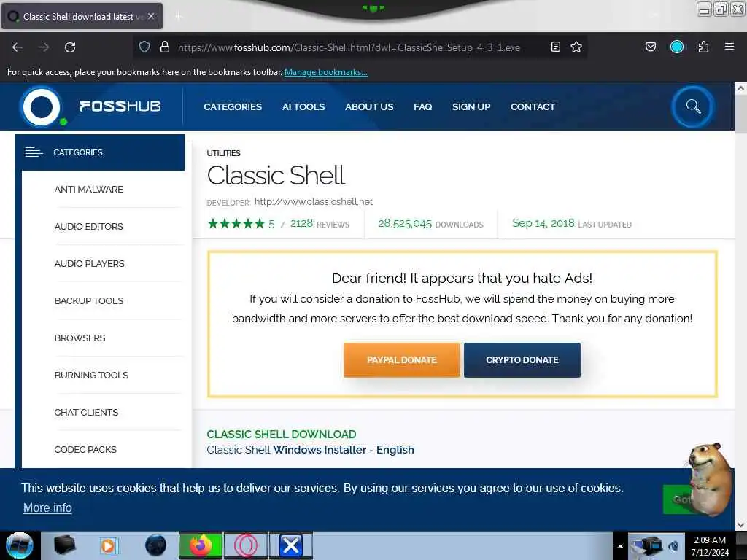Open CONTACT in top navigation
The width and height of the screenshot is (747, 560).
pyautogui.click(x=533, y=106)
